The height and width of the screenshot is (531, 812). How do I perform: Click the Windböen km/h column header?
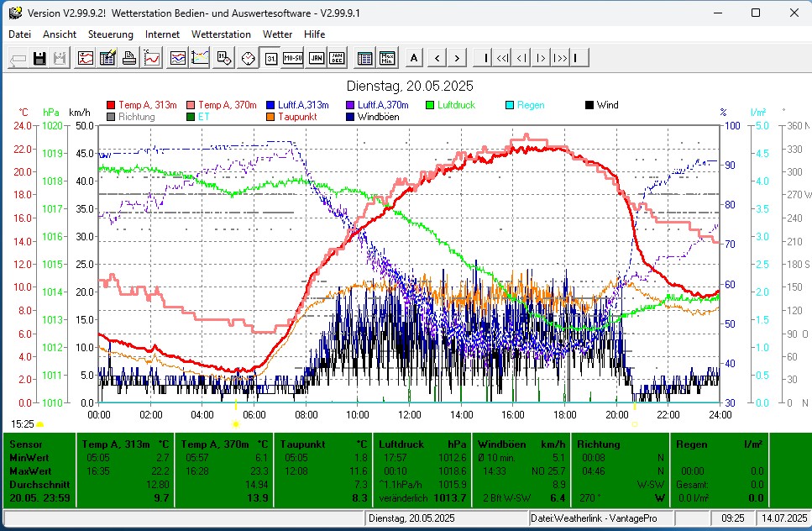pyautogui.click(x=521, y=444)
